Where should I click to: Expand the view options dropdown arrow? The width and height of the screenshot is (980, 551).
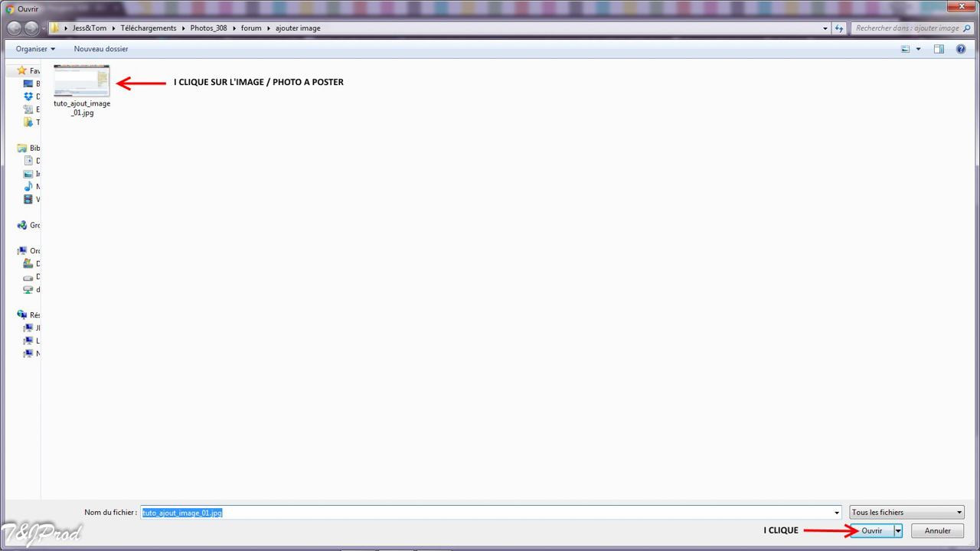click(x=918, y=49)
